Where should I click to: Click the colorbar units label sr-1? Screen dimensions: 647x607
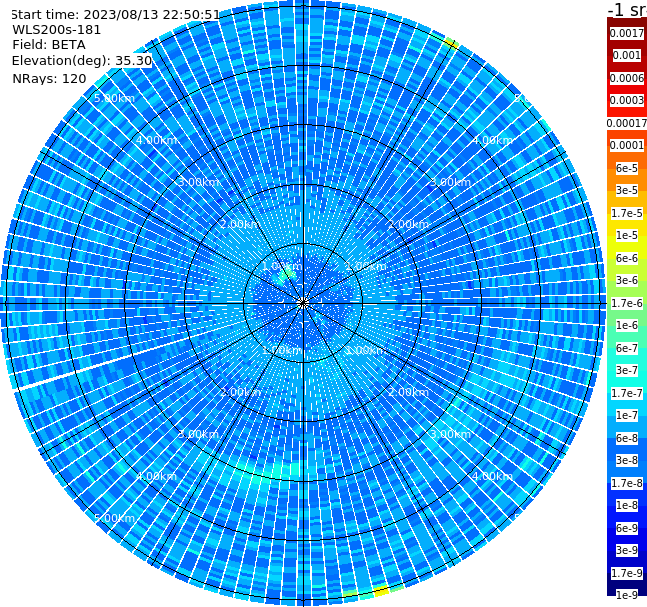(627, 9)
